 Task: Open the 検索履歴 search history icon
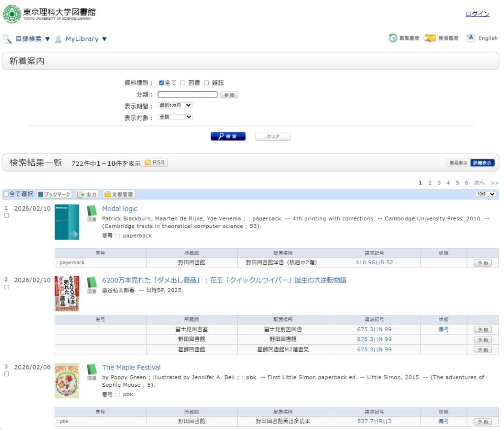[430, 38]
